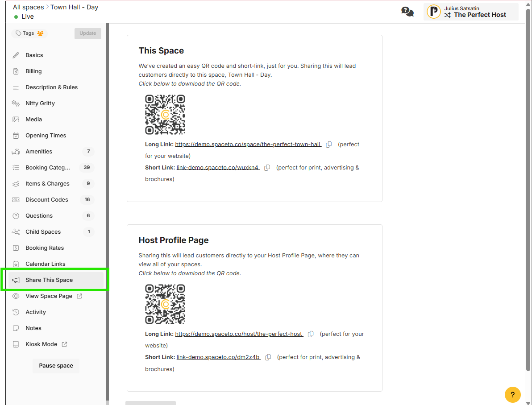Viewport: 532px width, 405px height.
Task: Click the page vertical scrollbar
Action: [x=528, y=190]
